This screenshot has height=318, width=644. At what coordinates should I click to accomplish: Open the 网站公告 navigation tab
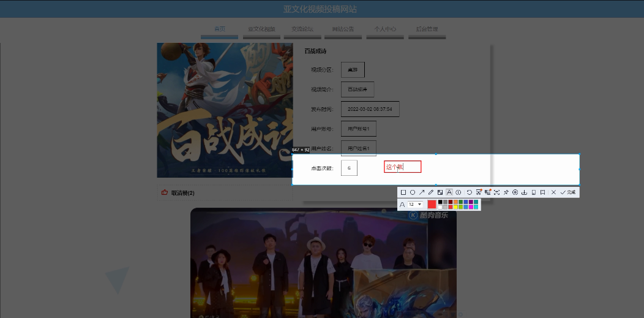pos(343,29)
